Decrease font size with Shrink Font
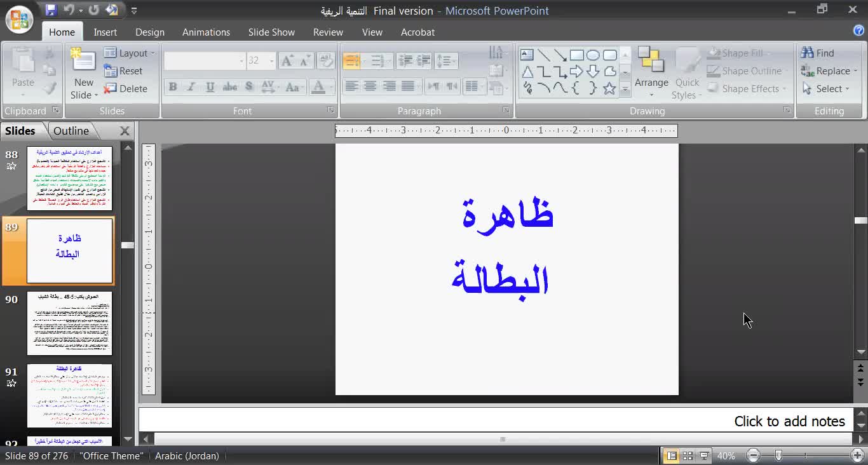This screenshot has width=868, height=465. 306,60
